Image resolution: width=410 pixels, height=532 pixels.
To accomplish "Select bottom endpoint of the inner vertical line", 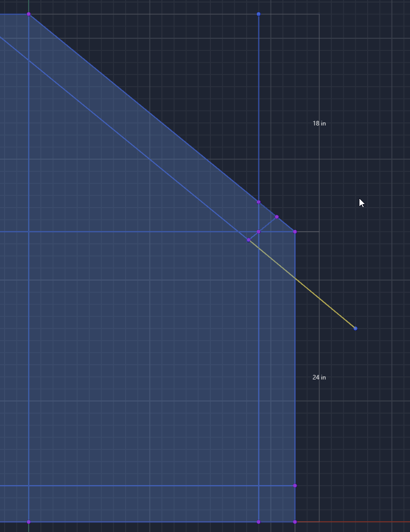I will coord(259,522).
